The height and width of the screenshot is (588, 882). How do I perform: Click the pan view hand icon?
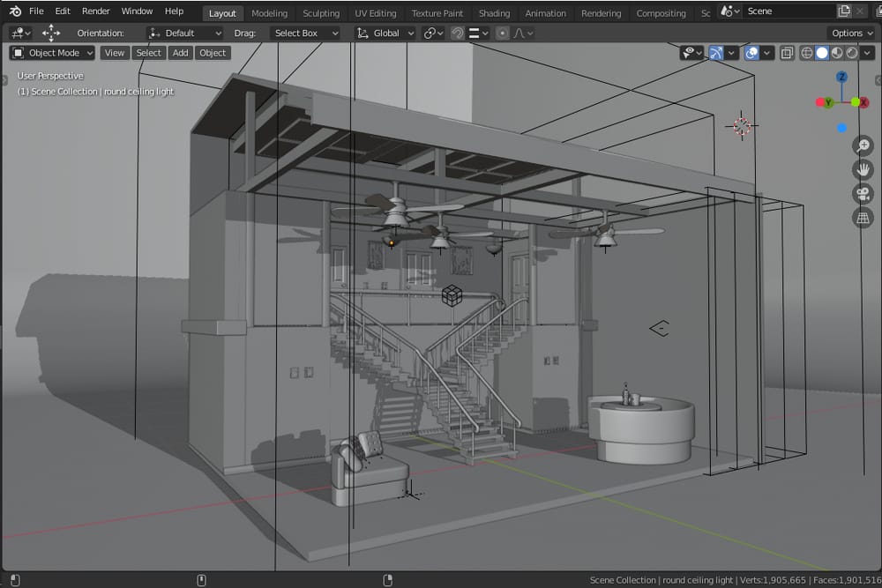(x=863, y=170)
